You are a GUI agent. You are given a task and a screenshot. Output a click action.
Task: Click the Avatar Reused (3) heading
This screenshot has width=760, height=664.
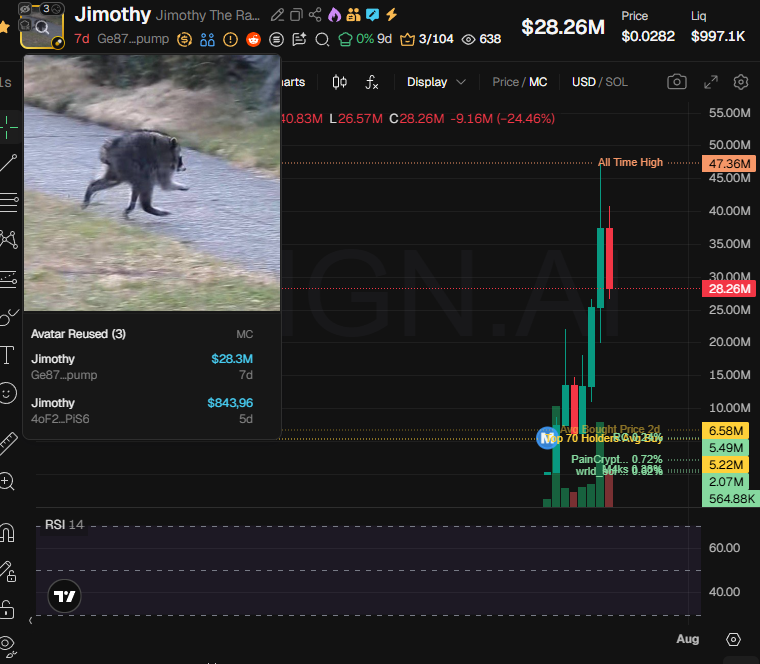pos(79,334)
